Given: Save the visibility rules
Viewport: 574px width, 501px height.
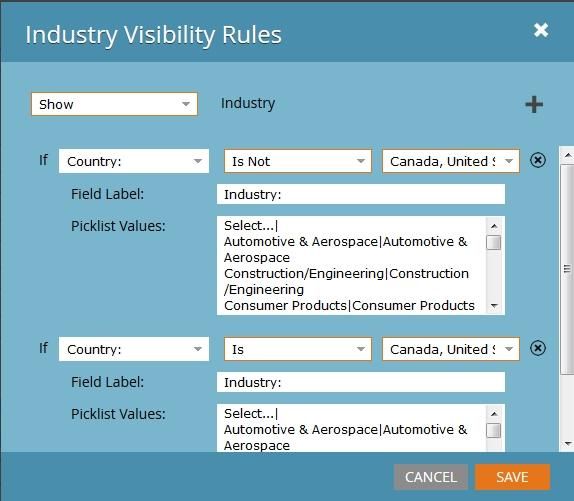Looking at the screenshot, I should coord(512,477).
